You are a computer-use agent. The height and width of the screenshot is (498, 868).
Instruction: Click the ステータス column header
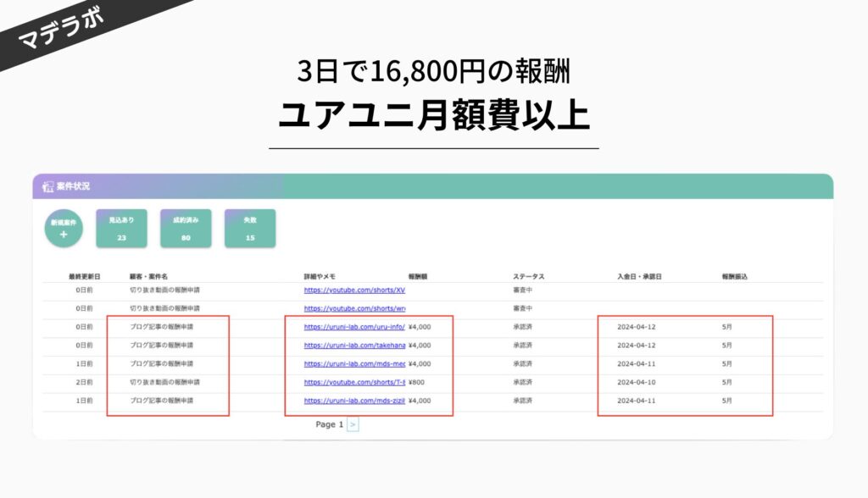528,276
